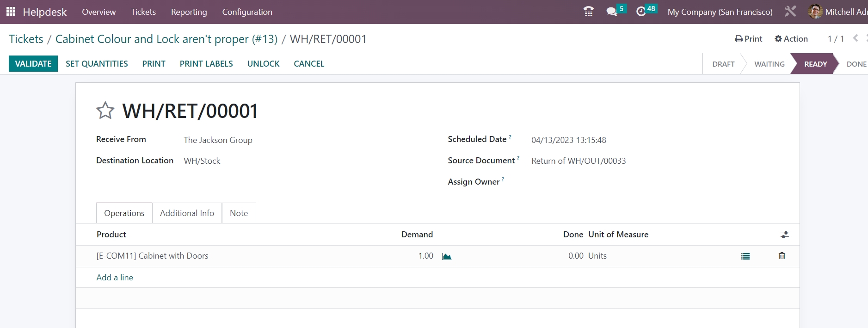Screen dimensions: 868x328
Task: Go back to Tickets breadcrumb
Action: 26,39
